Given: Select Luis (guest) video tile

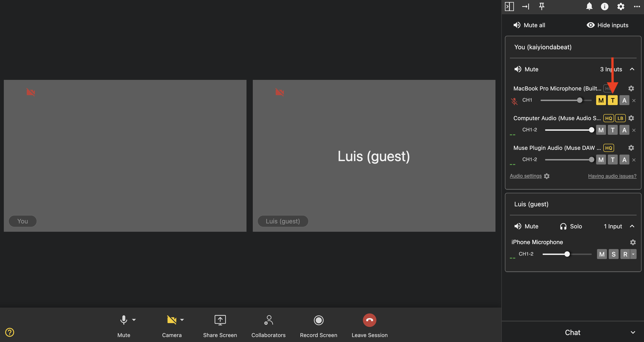Looking at the screenshot, I should (374, 156).
